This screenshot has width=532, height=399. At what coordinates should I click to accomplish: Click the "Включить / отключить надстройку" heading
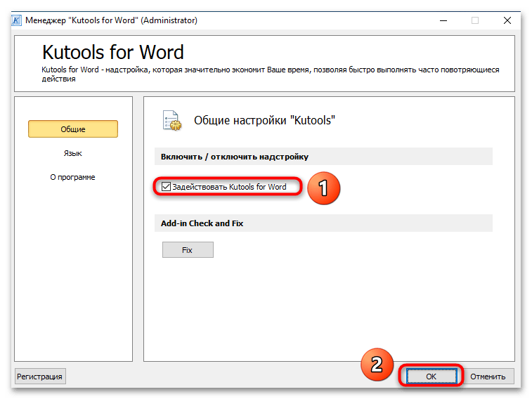pyautogui.click(x=235, y=157)
